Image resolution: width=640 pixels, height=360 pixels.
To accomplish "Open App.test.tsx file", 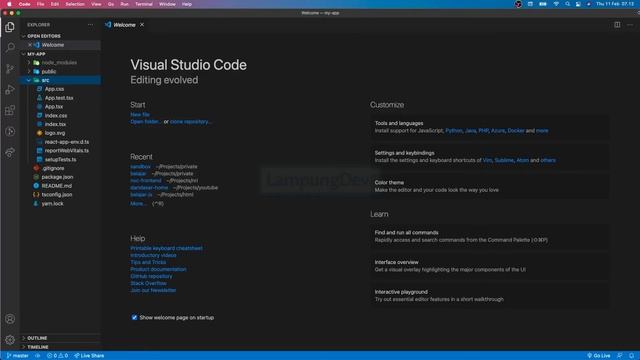I will coord(59,98).
